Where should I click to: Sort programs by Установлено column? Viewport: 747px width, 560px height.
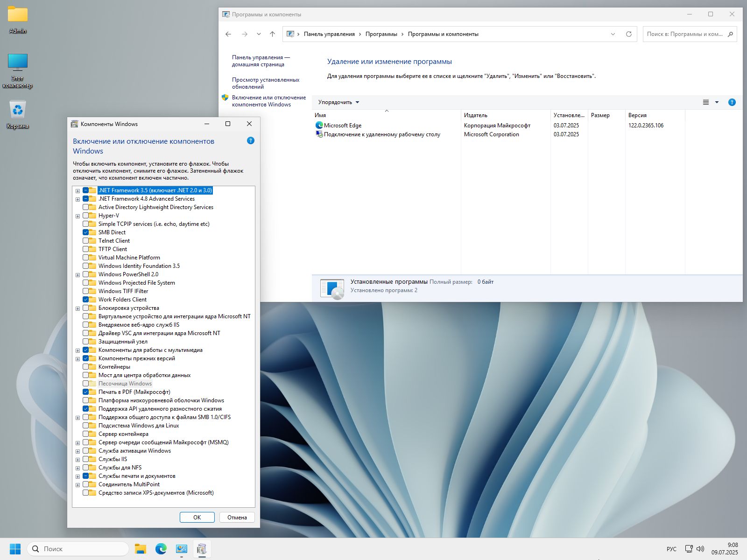point(569,115)
